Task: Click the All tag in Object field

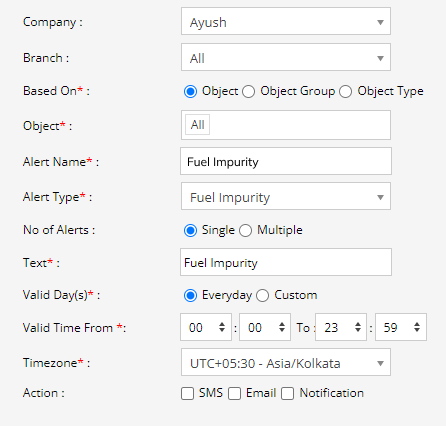Action: (197, 125)
